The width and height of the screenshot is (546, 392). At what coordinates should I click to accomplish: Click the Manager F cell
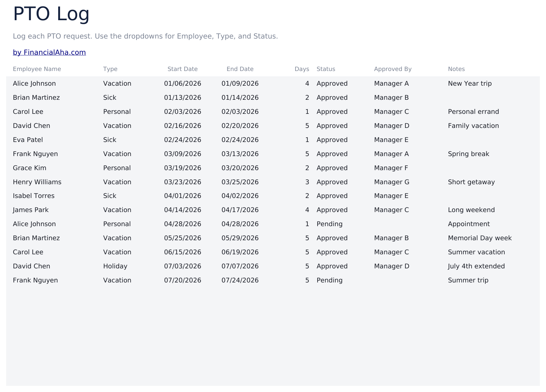pyautogui.click(x=391, y=168)
